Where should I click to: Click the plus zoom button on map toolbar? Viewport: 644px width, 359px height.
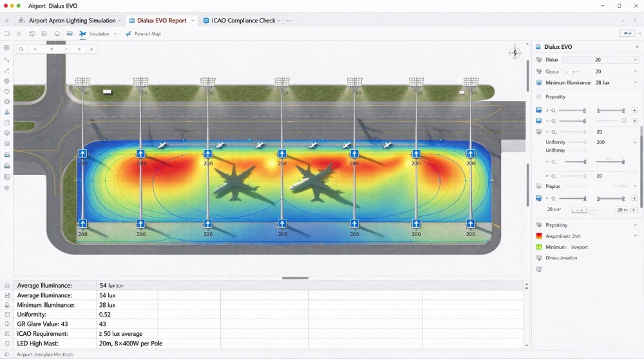[x=79, y=50]
